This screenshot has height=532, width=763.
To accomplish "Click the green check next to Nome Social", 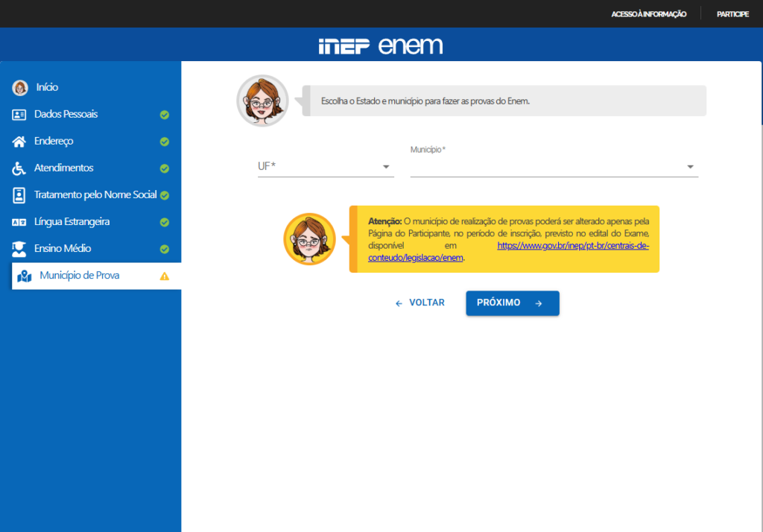I will (x=165, y=195).
